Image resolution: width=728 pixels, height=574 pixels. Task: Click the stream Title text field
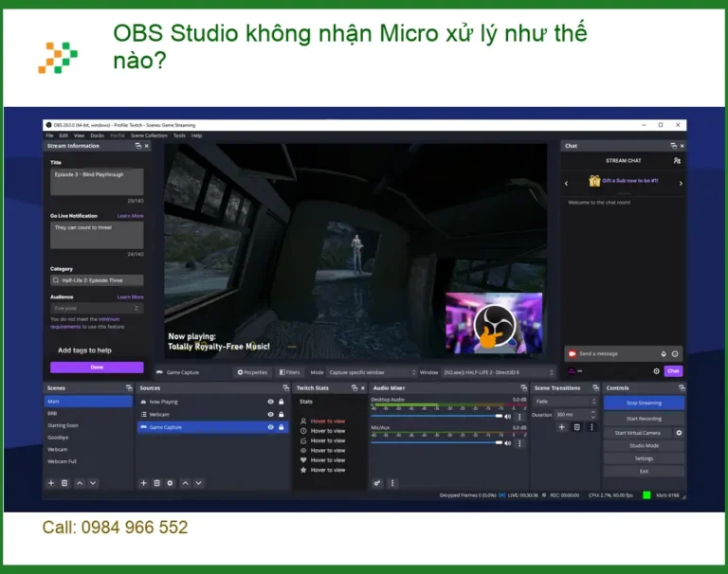(x=97, y=182)
